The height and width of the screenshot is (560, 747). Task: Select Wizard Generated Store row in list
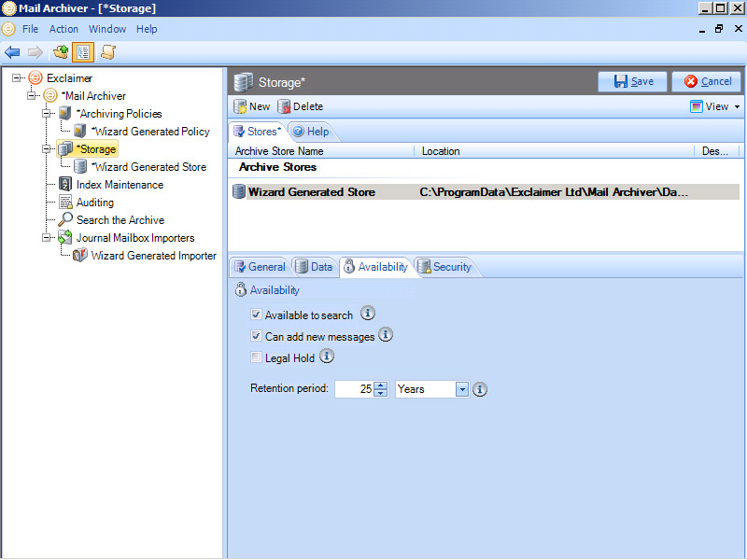click(485, 192)
